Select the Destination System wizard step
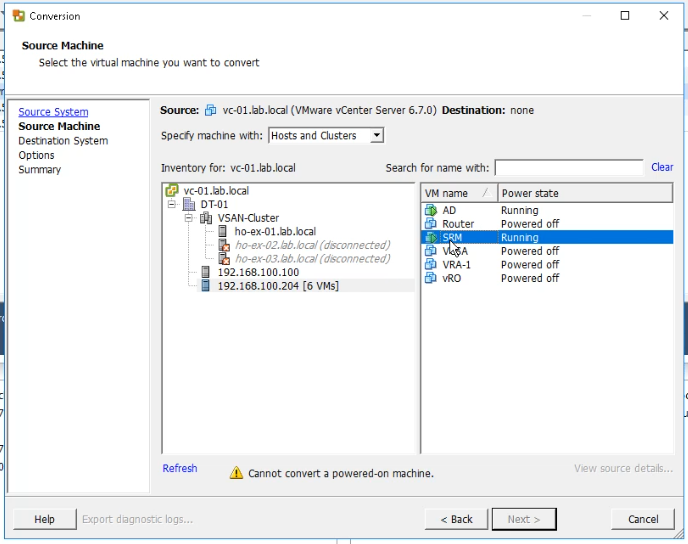The height and width of the screenshot is (544, 688). (63, 141)
